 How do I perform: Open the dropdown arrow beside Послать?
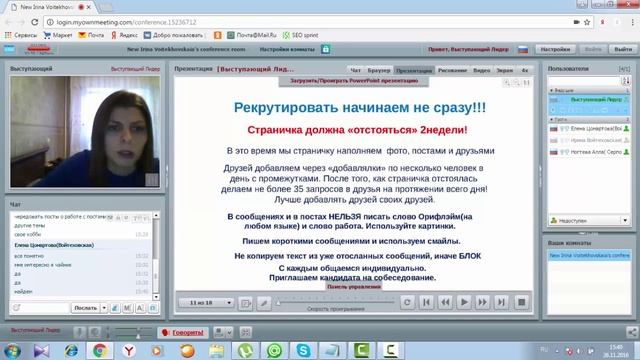pos(104,308)
